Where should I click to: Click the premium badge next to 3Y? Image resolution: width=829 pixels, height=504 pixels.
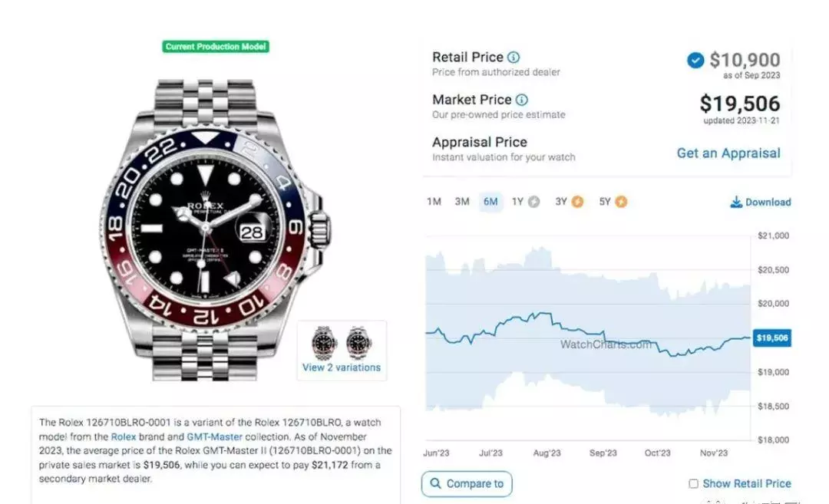pos(577,202)
